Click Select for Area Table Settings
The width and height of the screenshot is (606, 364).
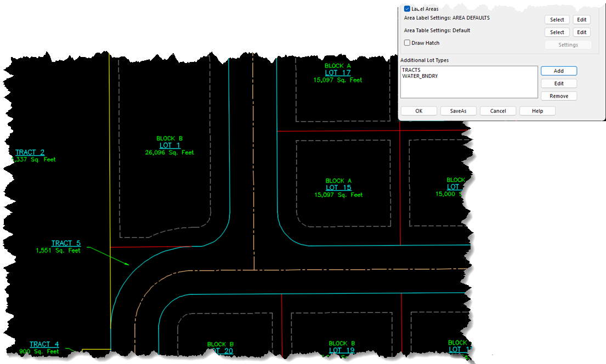[x=556, y=32]
